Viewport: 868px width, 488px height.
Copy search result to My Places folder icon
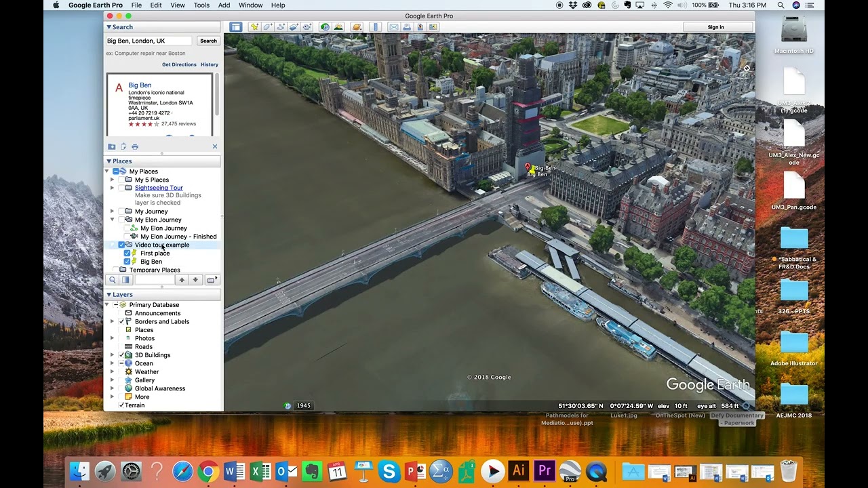click(x=112, y=146)
